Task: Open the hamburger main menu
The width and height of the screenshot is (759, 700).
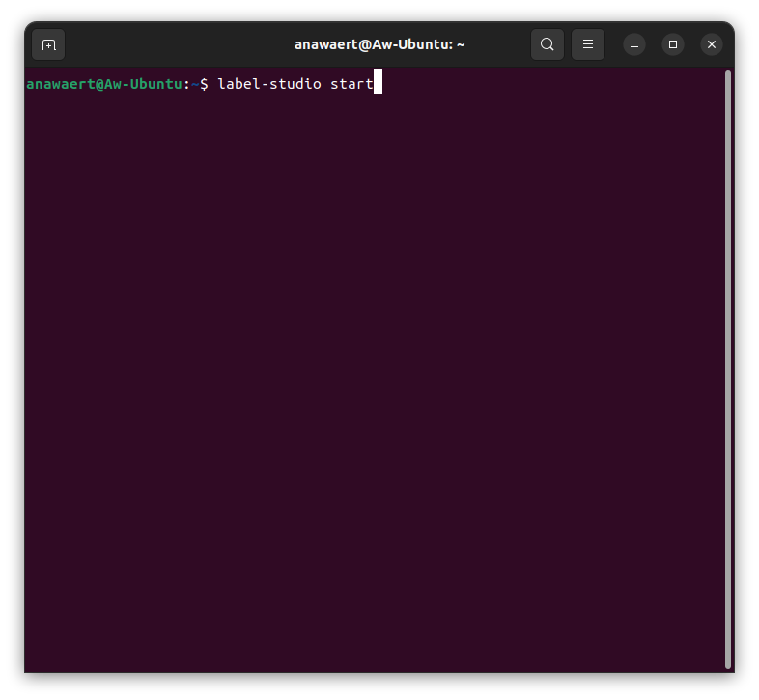Action: point(588,44)
